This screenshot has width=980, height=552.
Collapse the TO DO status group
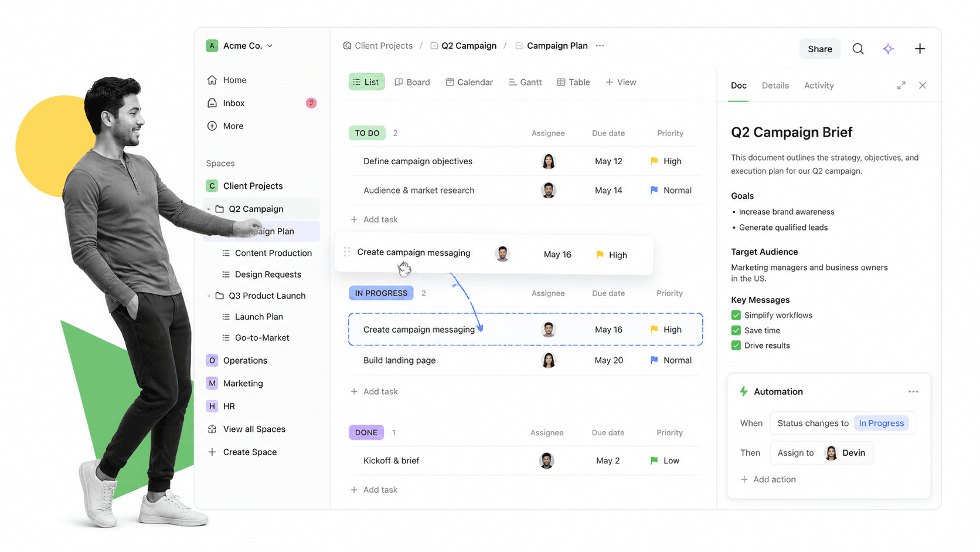point(367,133)
